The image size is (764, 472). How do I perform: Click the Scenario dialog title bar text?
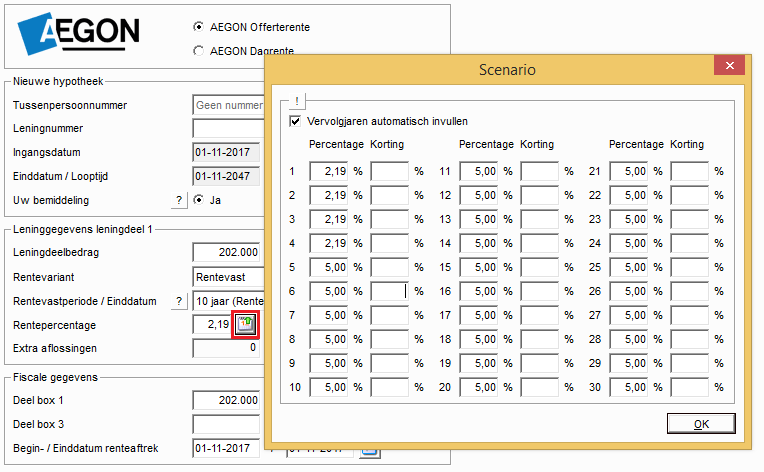pyautogui.click(x=507, y=70)
